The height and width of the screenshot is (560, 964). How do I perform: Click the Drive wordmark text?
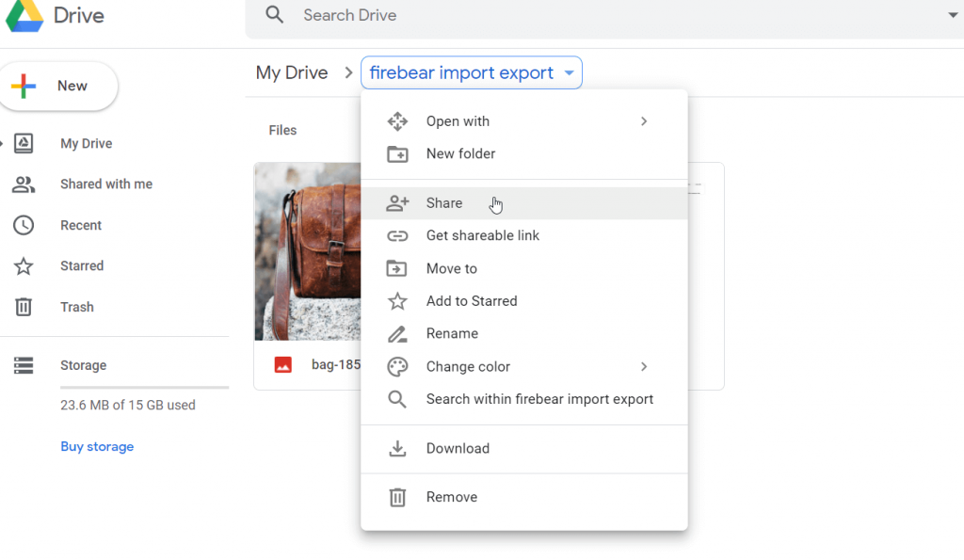click(x=79, y=15)
